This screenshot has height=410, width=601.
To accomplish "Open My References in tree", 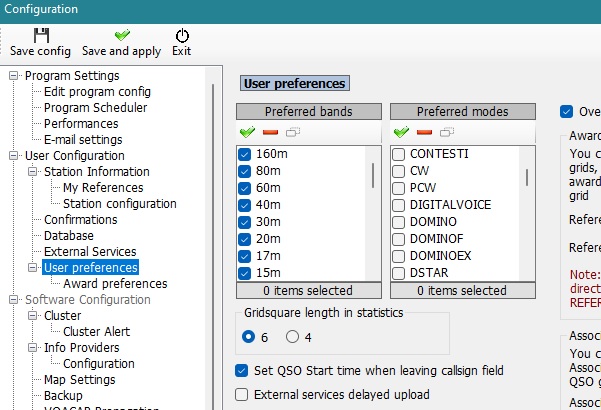I will coord(103,188).
